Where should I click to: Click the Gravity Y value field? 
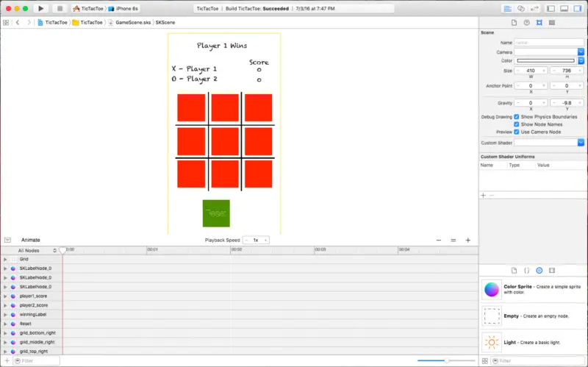567,103
